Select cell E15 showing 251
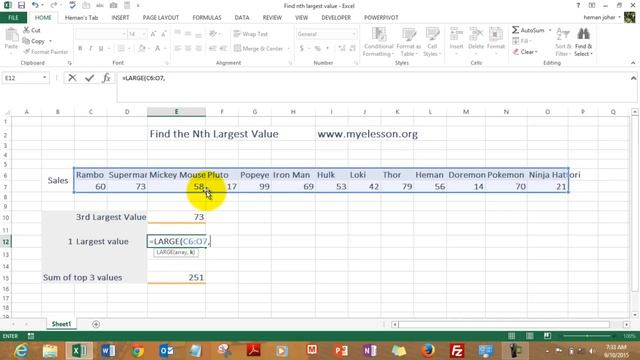This screenshot has height=360, width=640. click(176, 278)
